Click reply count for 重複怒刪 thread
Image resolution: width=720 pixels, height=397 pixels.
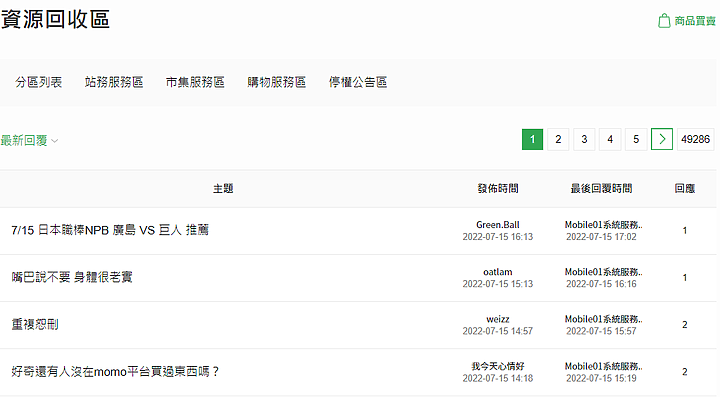(685, 325)
